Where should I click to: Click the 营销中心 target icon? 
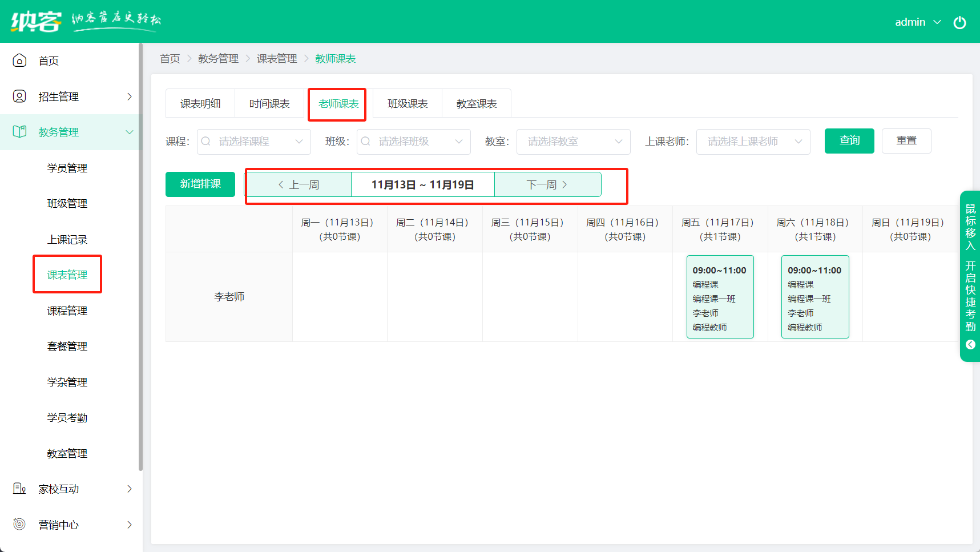click(19, 524)
